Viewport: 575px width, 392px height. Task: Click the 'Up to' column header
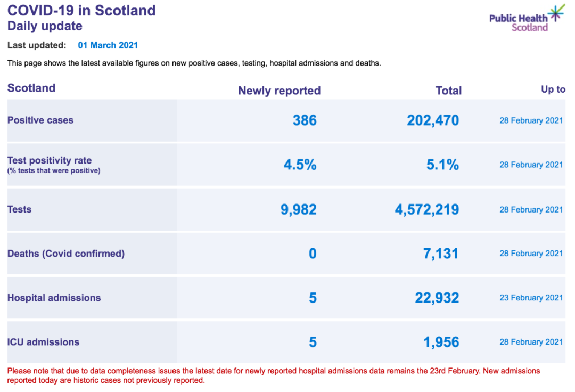tap(553, 89)
